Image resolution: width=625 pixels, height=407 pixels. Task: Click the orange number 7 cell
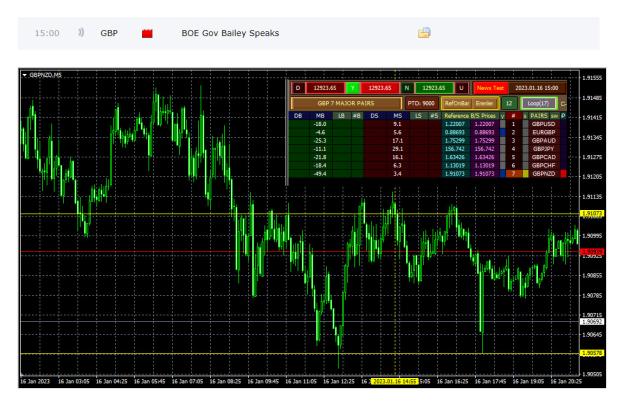(513, 174)
